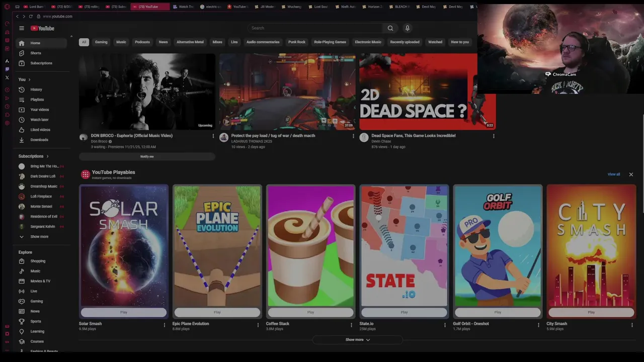The width and height of the screenshot is (644, 362).
Task: Click the YouTube search field
Action: click(x=315, y=28)
